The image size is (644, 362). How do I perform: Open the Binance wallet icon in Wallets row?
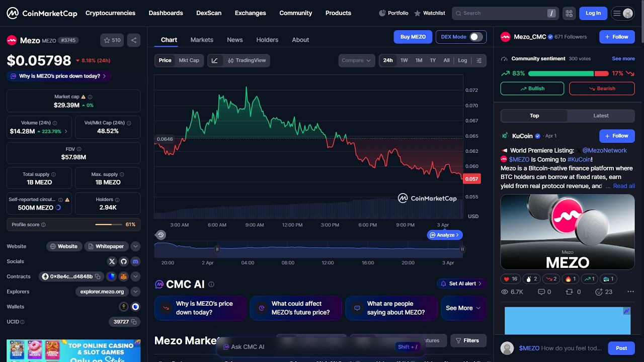pyautogui.click(x=123, y=307)
